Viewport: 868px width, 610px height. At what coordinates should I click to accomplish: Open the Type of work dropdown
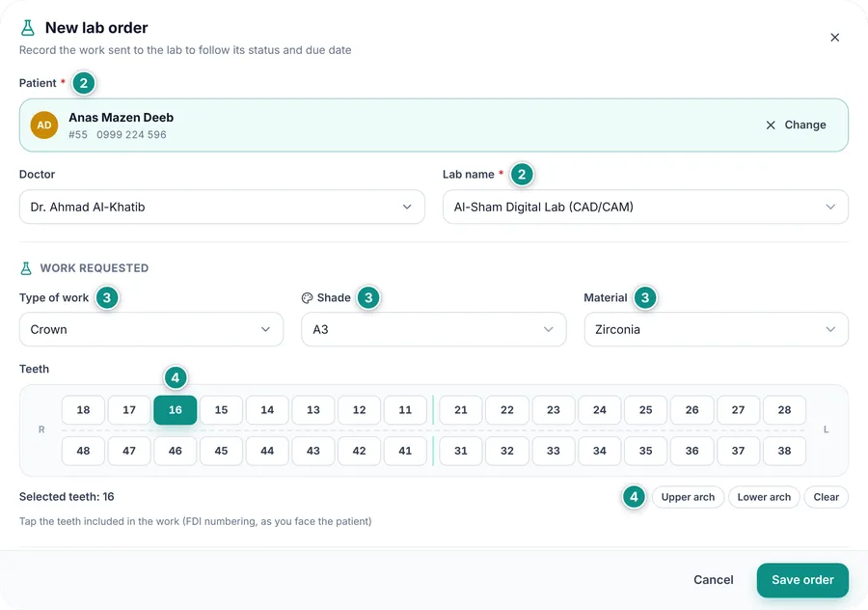click(x=151, y=330)
